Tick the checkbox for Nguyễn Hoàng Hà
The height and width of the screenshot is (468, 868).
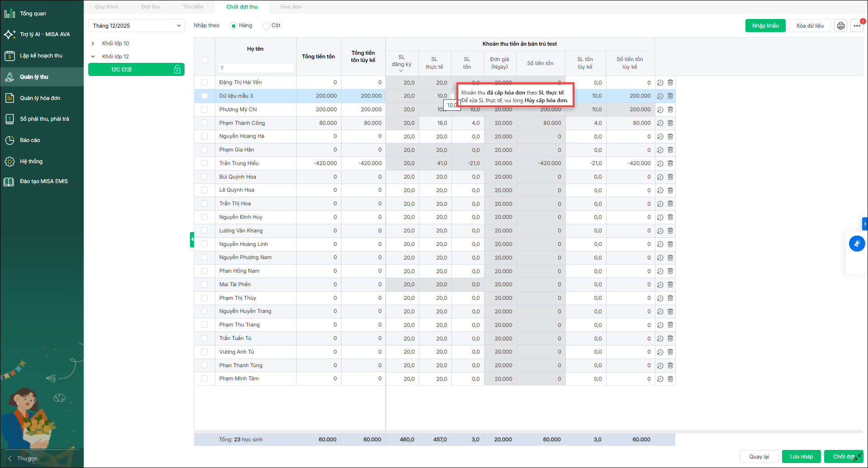204,136
